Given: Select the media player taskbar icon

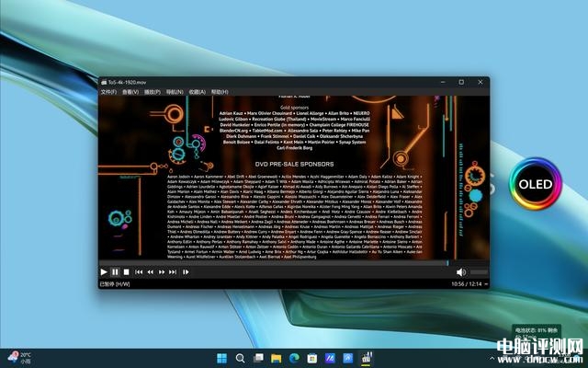Looking at the screenshot, I should click(367, 358).
